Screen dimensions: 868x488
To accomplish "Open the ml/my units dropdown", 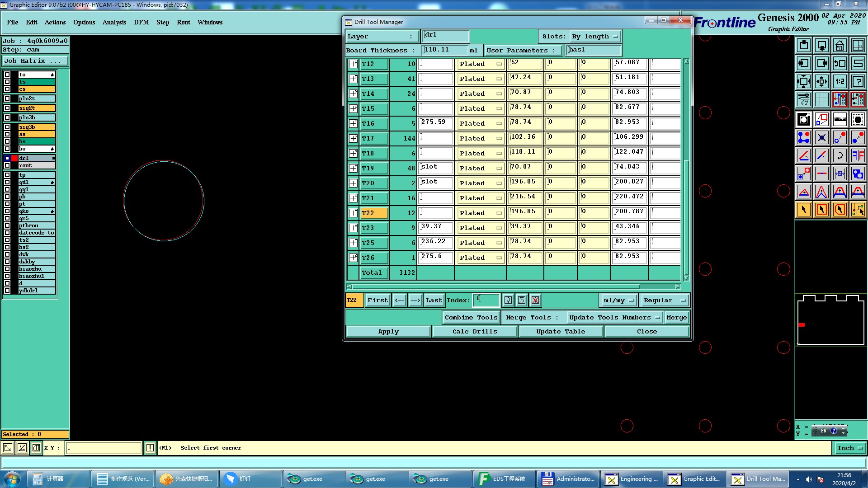I will coord(618,300).
